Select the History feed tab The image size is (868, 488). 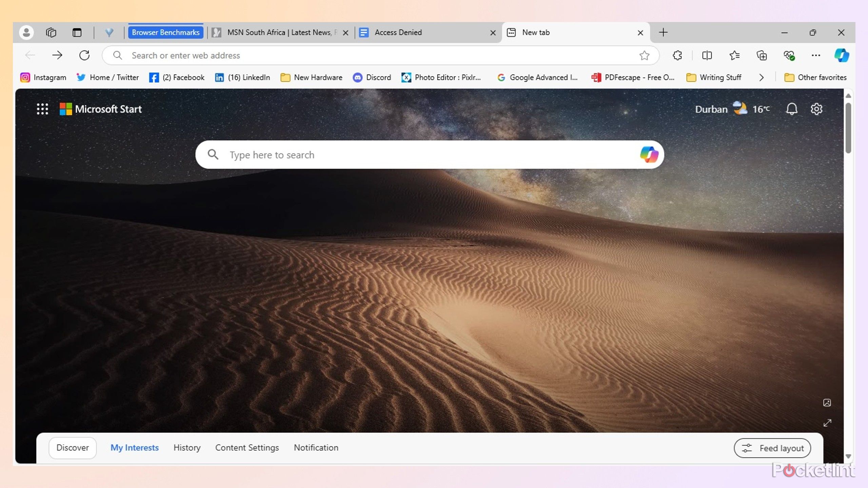(x=187, y=448)
